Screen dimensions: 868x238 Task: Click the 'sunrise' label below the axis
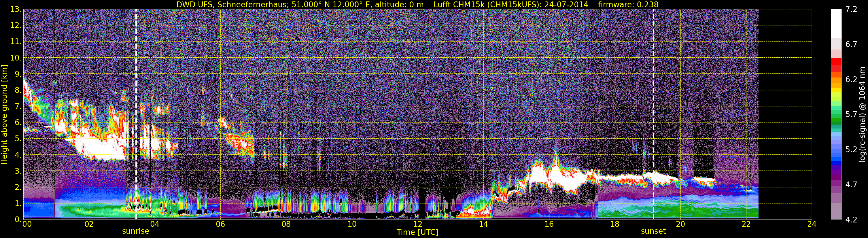(x=135, y=231)
